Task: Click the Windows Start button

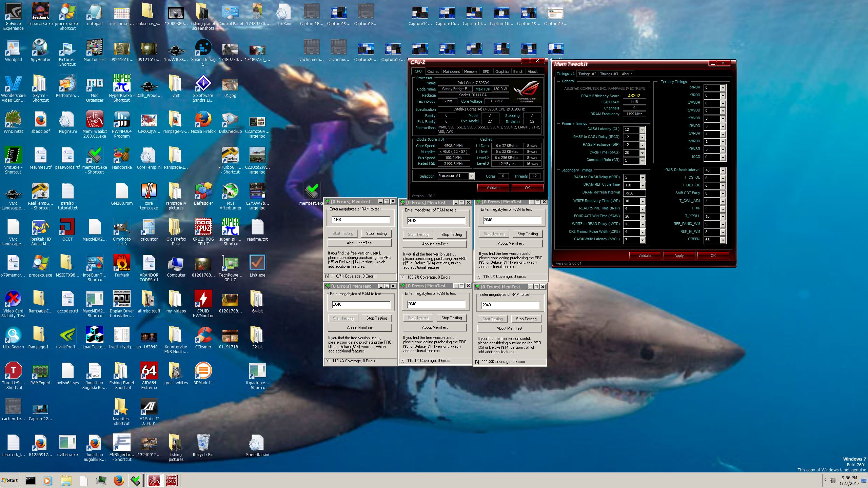Action: click(10, 480)
